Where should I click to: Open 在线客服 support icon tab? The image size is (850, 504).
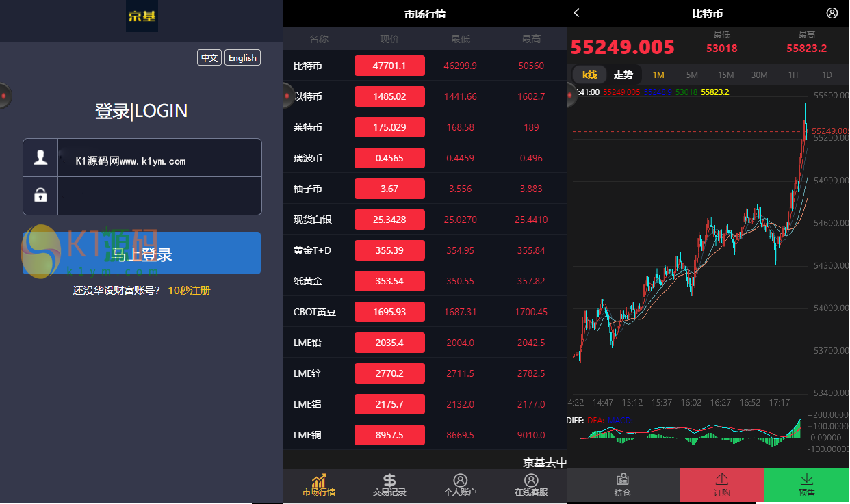(x=531, y=480)
